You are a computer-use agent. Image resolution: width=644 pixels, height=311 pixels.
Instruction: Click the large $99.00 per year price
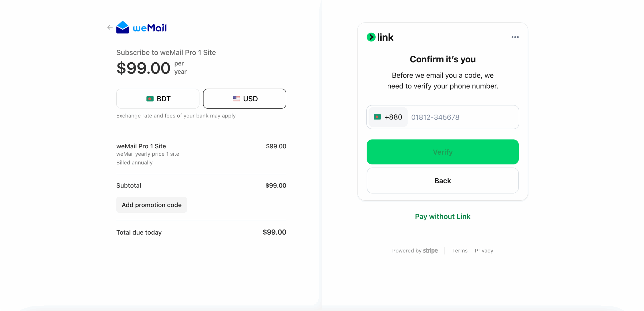point(143,68)
